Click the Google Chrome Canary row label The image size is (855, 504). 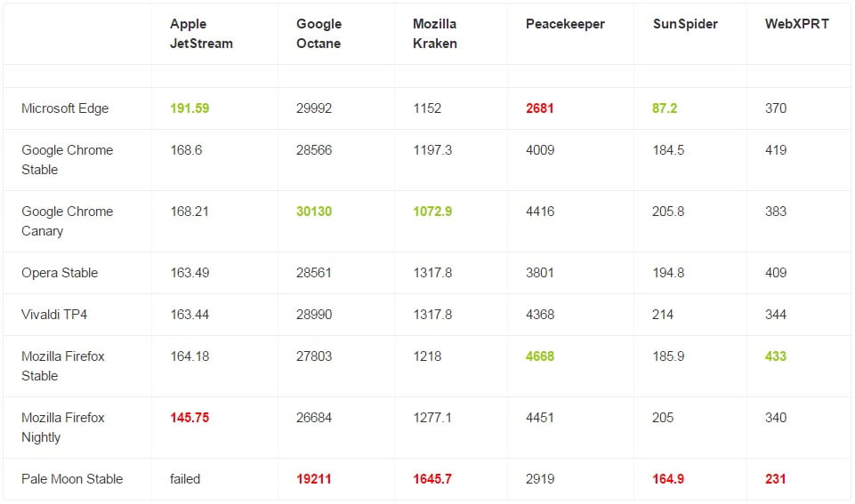coord(67,221)
